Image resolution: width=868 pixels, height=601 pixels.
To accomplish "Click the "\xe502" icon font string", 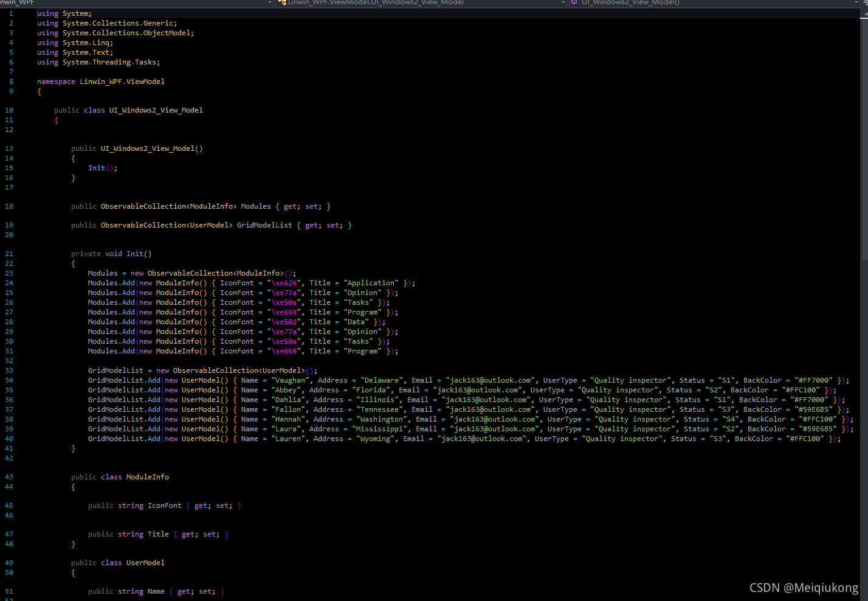I will (x=284, y=322).
